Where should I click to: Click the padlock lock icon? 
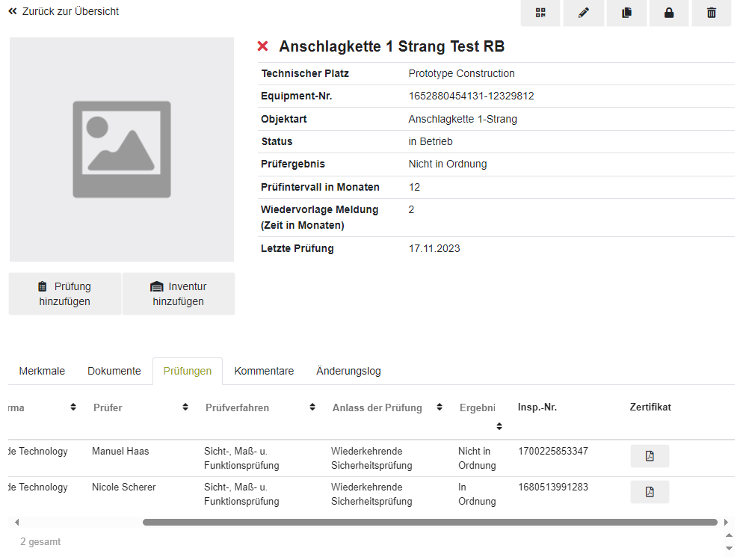pos(669,13)
